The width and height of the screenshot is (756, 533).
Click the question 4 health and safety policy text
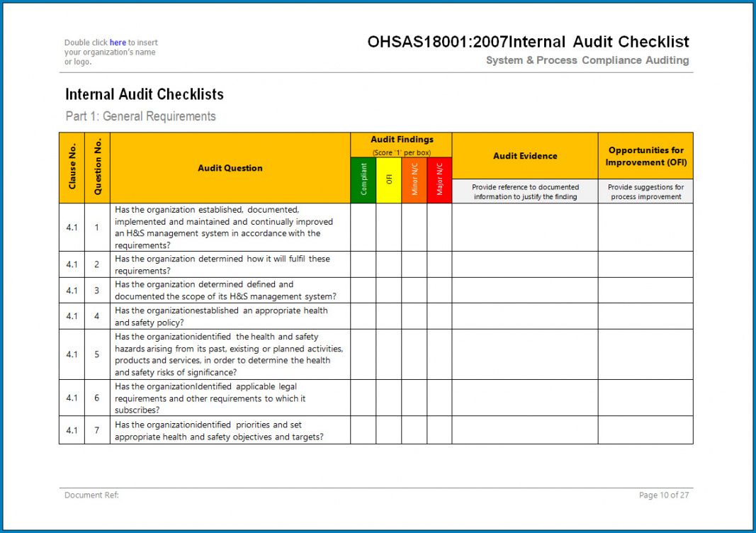click(x=221, y=316)
